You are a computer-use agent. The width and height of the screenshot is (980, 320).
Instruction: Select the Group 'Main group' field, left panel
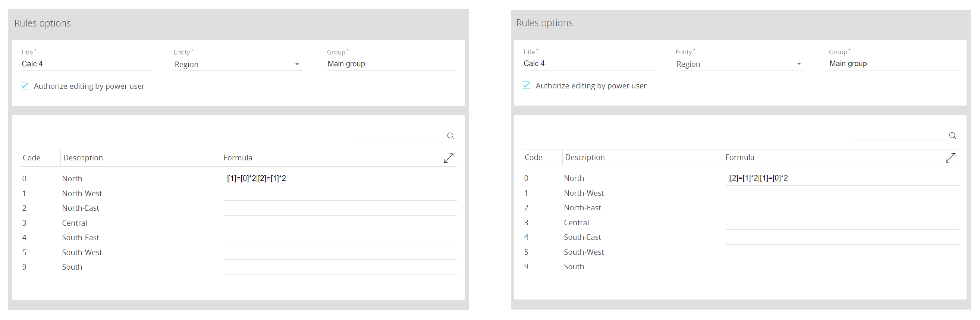(x=391, y=64)
